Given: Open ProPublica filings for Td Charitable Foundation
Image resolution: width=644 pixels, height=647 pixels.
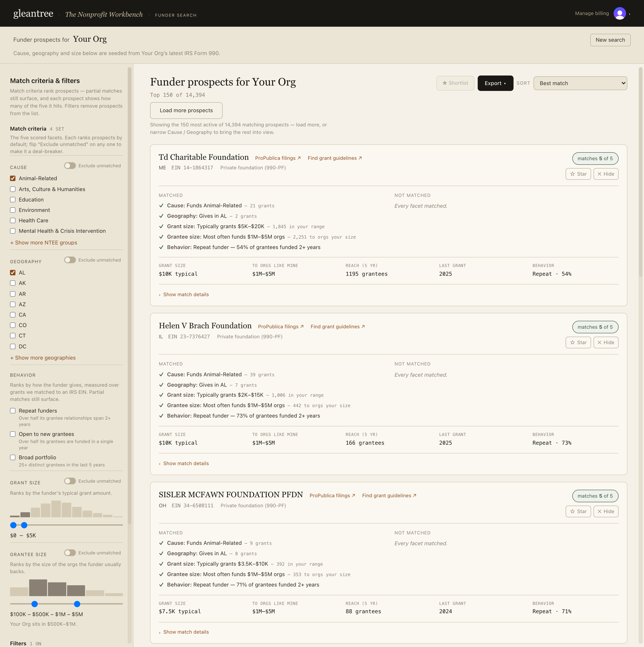Looking at the screenshot, I should pos(278,158).
